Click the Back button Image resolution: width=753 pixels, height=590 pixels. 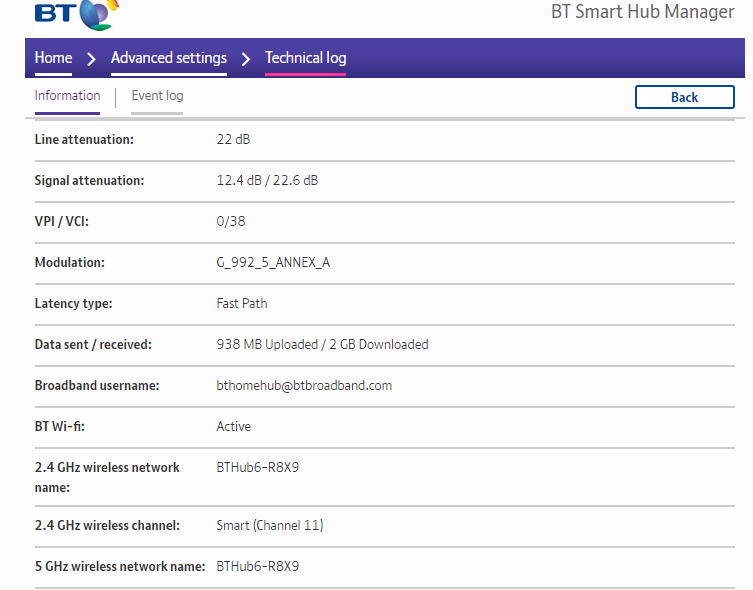684,97
